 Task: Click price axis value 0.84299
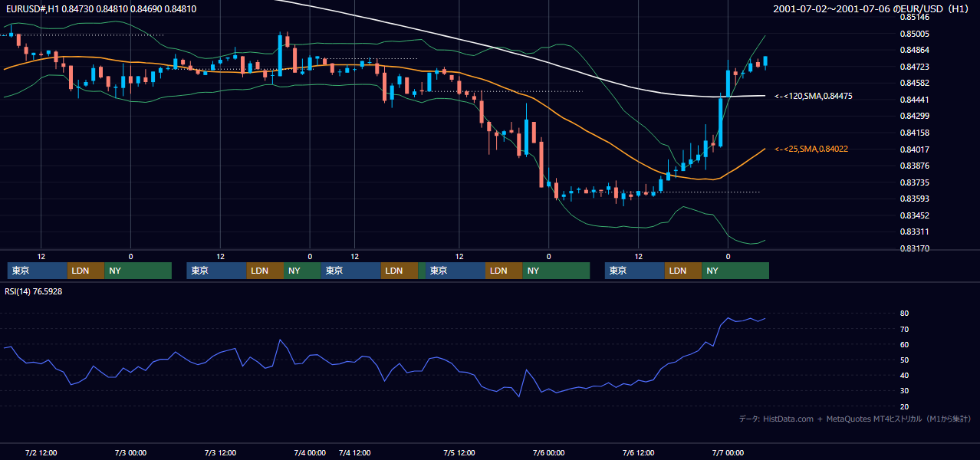914,117
